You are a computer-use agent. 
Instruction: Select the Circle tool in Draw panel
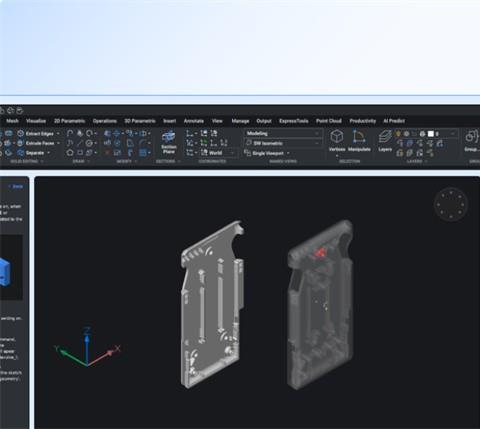coord(89,143)
